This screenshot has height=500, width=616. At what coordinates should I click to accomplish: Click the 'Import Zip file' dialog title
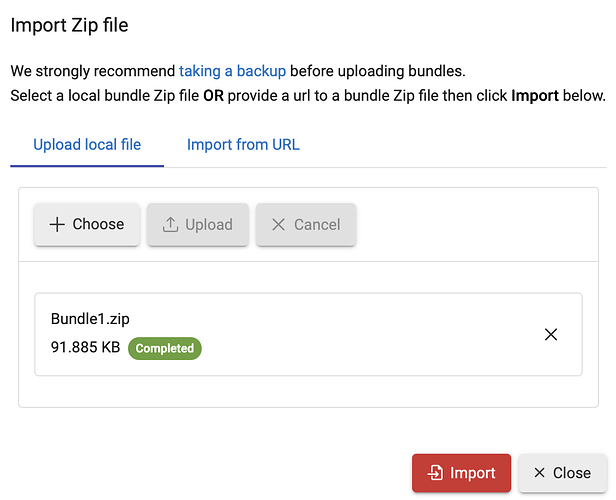pyautogui.click(x=69, y=24)
